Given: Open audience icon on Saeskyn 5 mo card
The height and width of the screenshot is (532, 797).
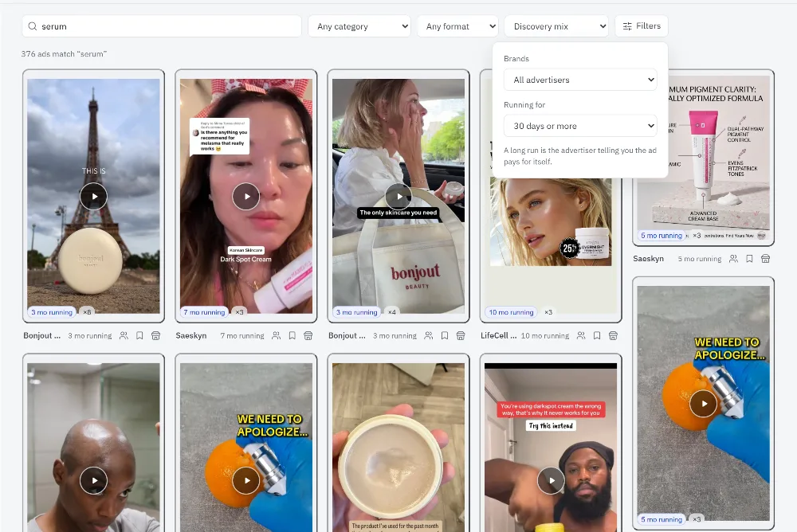Looking at the screenshot, I should (733, 259).
